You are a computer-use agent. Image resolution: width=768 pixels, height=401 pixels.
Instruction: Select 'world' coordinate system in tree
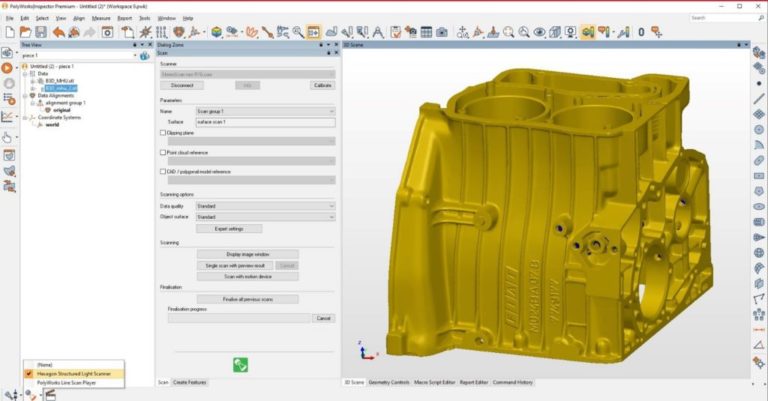52,125
